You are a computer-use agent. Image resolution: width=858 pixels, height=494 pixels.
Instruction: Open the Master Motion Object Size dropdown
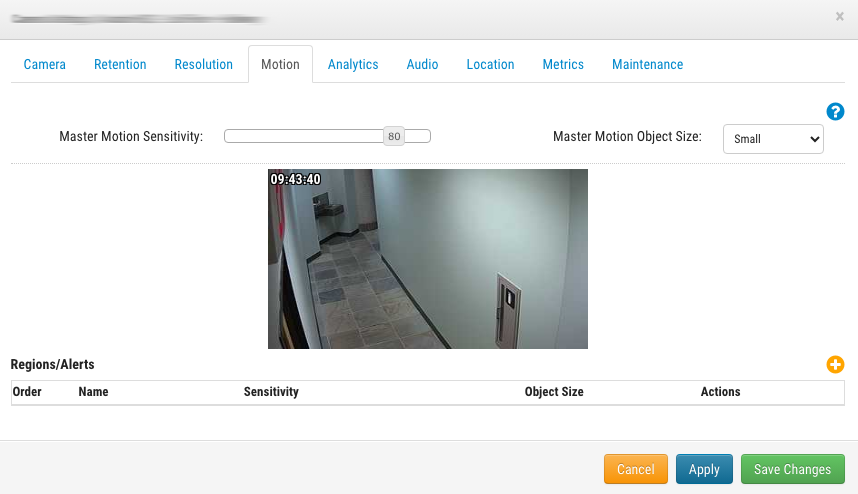click(x=773, y=139)
